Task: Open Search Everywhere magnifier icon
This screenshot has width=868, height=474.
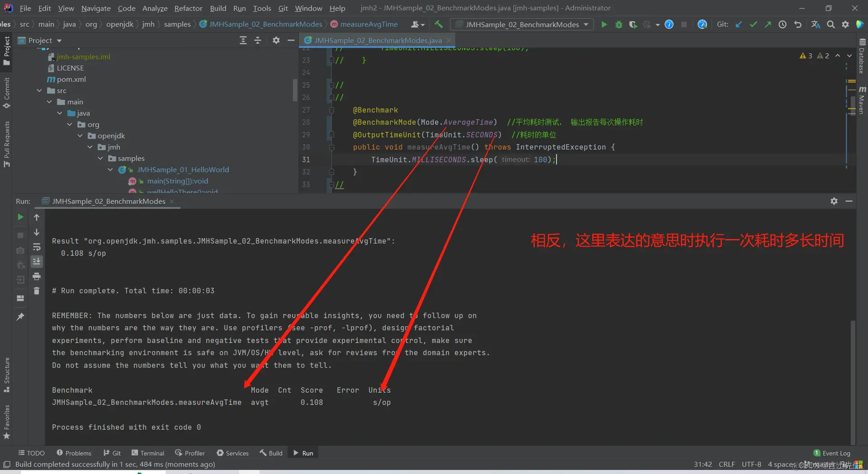Action: [831, 24]
